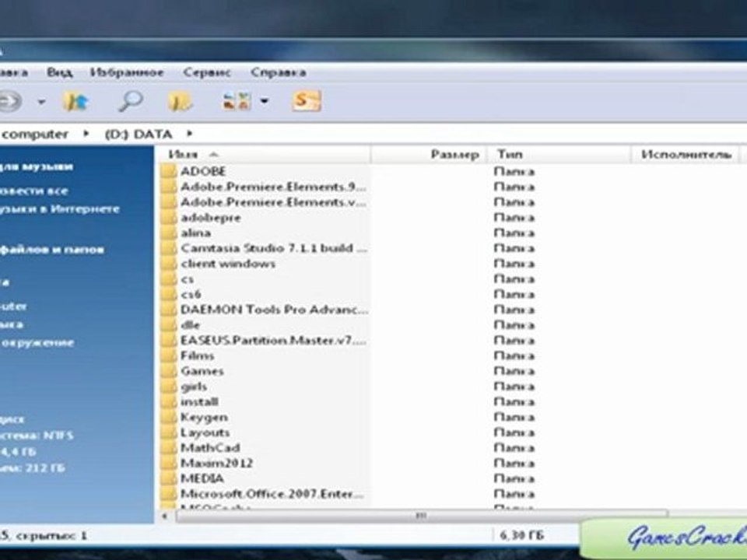Click окружение link in sidebar places
The image size is (747, 560).
coord(37,342)
